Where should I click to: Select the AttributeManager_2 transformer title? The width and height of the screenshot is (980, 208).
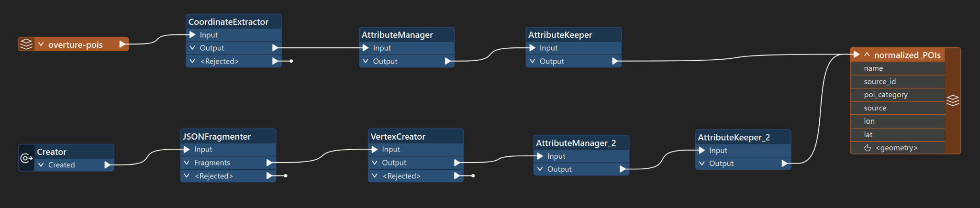pyautogui.click(x=576, y=143)
